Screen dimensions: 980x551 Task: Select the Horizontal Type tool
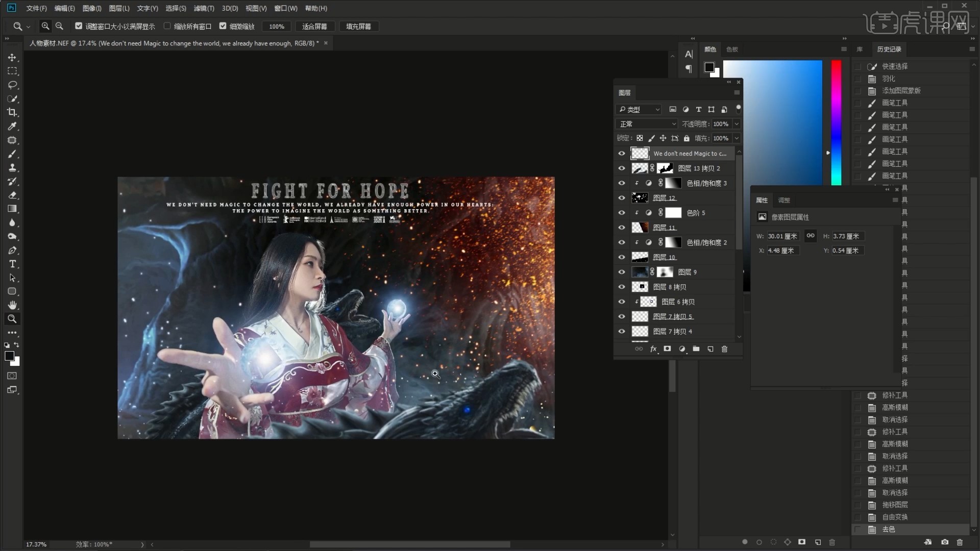coord(12,264)
